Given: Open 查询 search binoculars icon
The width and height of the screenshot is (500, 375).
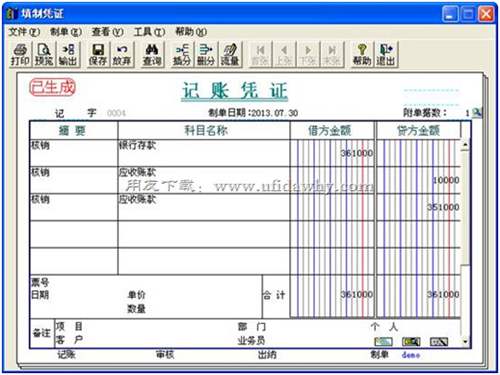Looking at the screenshot, I should 152,54.
